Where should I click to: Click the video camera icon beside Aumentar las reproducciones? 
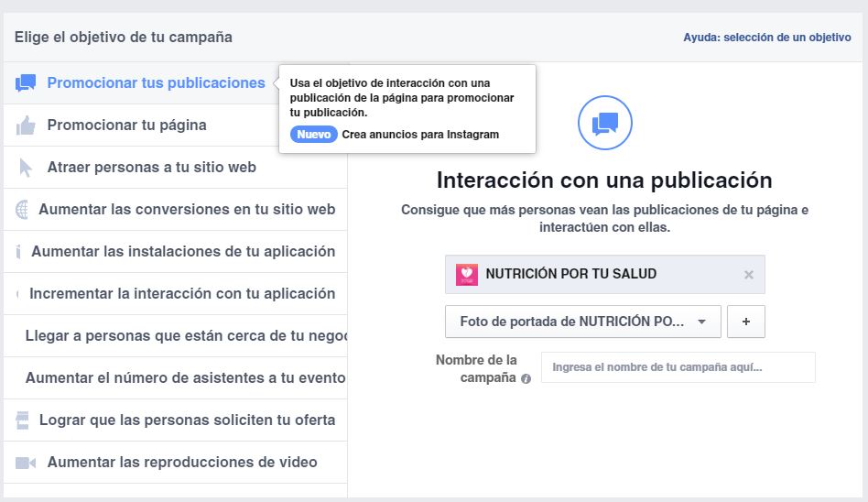click(26, 463)
